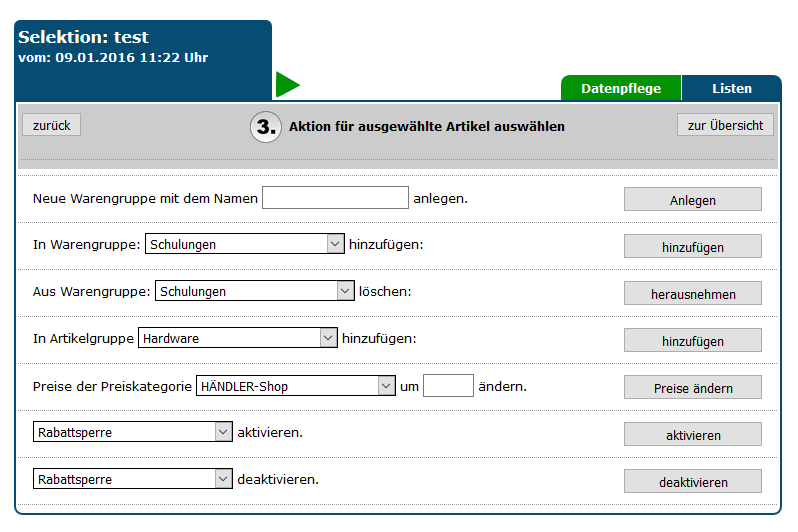The width and height of the screenshot is (798, 532).
Task: Open the Rabattsperre dropdown in the aktivieren row
Action: 132,432
